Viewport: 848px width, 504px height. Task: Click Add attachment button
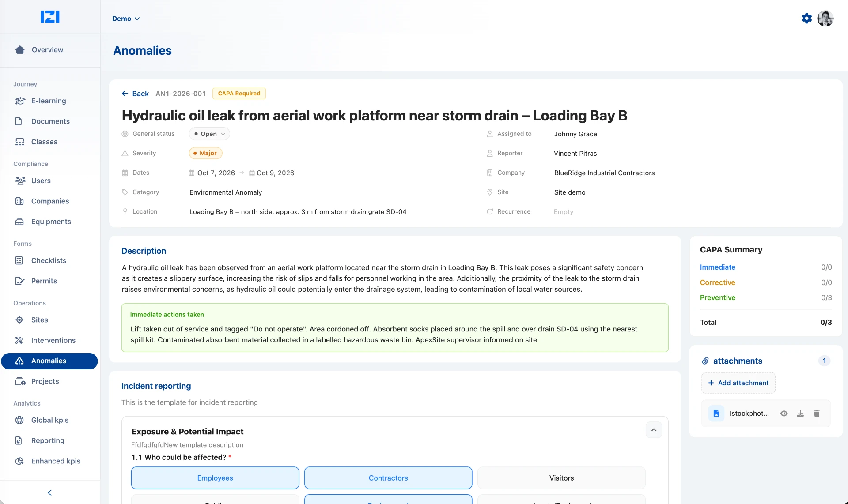pyautogui.click(x=738, y=383)
